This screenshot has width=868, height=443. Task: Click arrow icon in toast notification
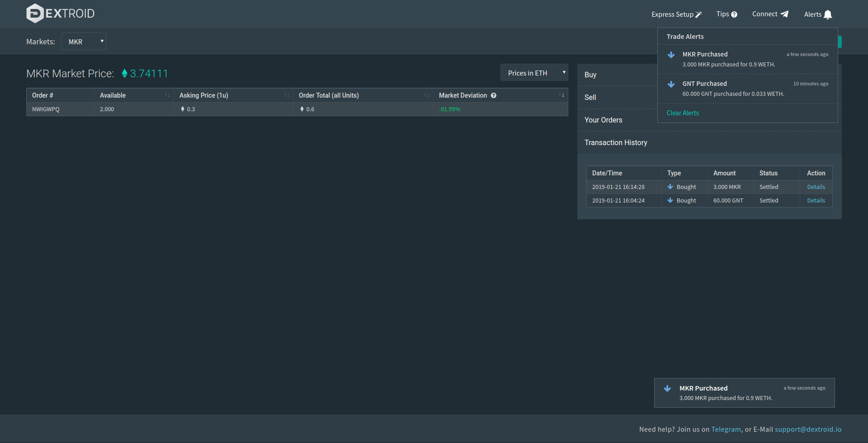coord(667,388)
